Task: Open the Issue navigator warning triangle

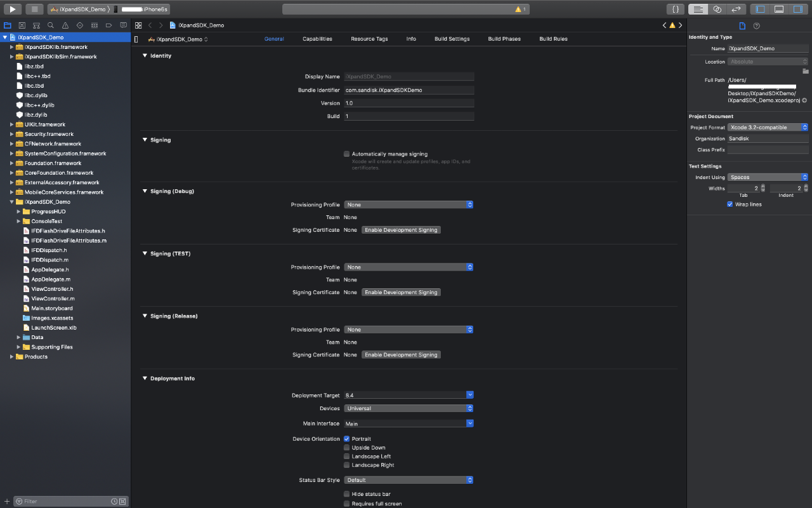Action: click(65, 25)
